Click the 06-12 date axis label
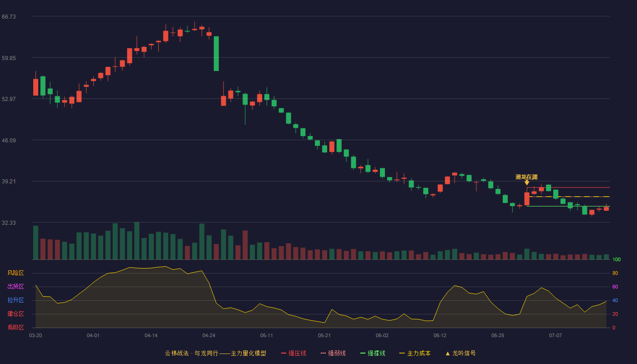This screenshot has width=637, height=364. pyautogui.click(x=440, y=335)
